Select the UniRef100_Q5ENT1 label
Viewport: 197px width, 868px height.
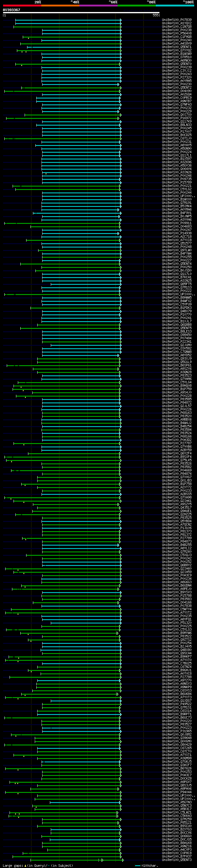point(177,47)
